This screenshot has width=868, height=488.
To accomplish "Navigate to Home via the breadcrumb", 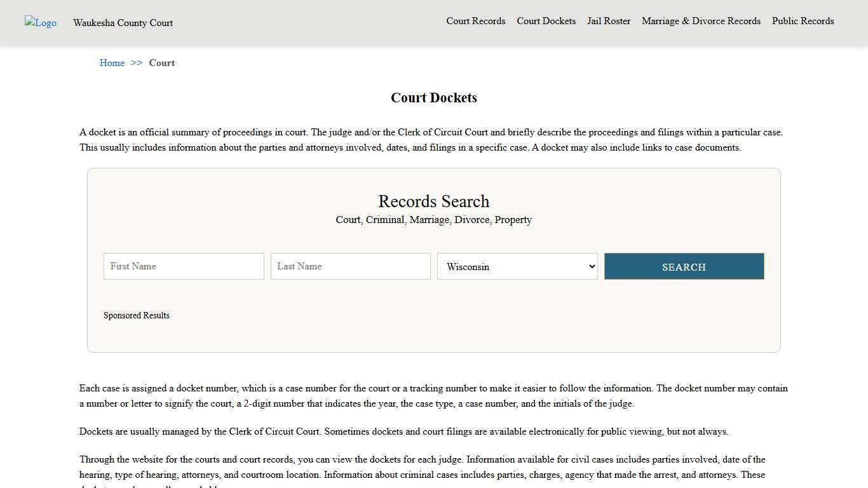I will 112,63.
